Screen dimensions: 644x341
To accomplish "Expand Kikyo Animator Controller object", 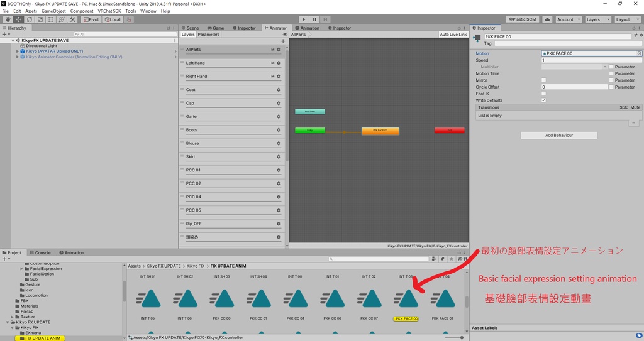I will tap(18, 57).
